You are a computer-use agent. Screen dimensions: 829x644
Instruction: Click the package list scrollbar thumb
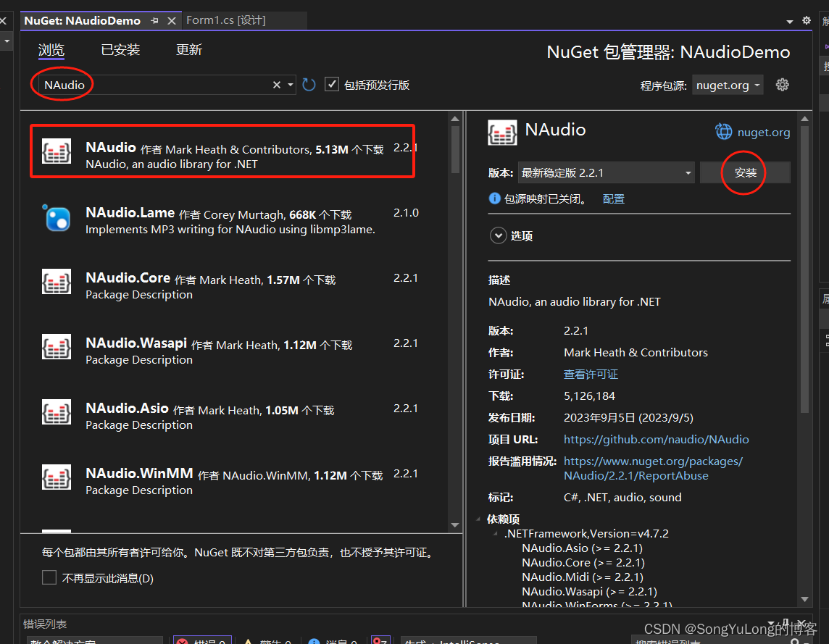coord(455,150)
